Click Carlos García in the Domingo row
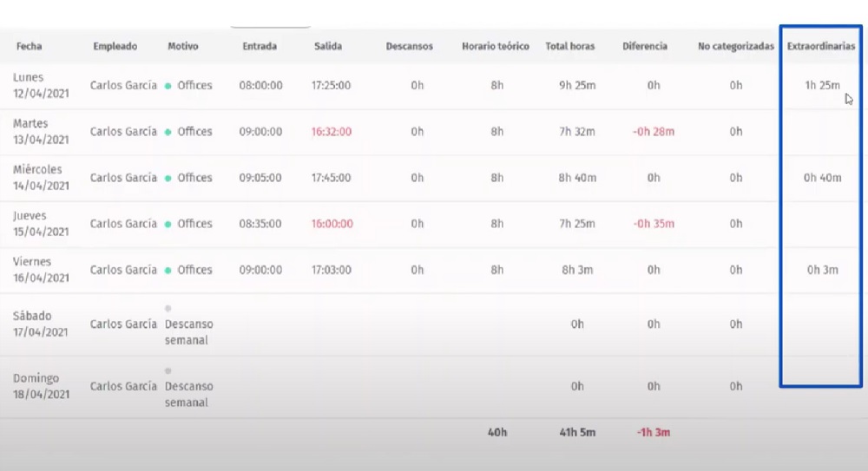 (x=123, y=386)
